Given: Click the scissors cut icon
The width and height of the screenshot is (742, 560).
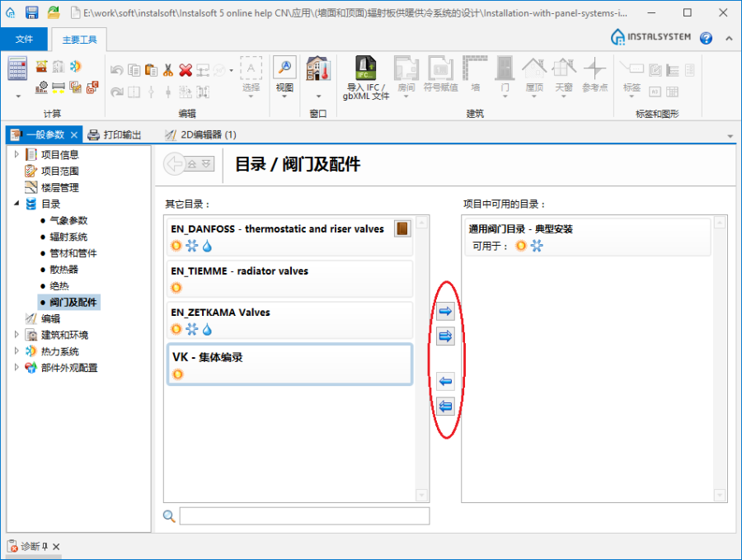Looking at the screenshot, I should pos(168,70).
